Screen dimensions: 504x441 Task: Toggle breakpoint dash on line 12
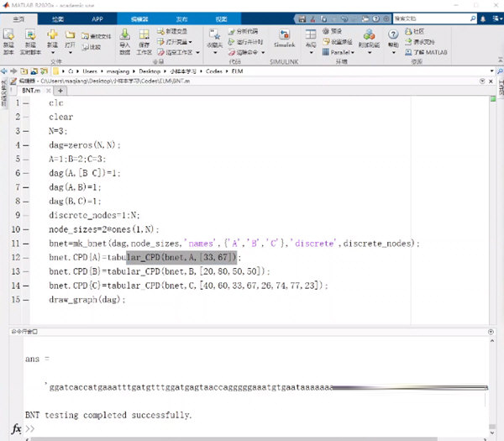28,257
